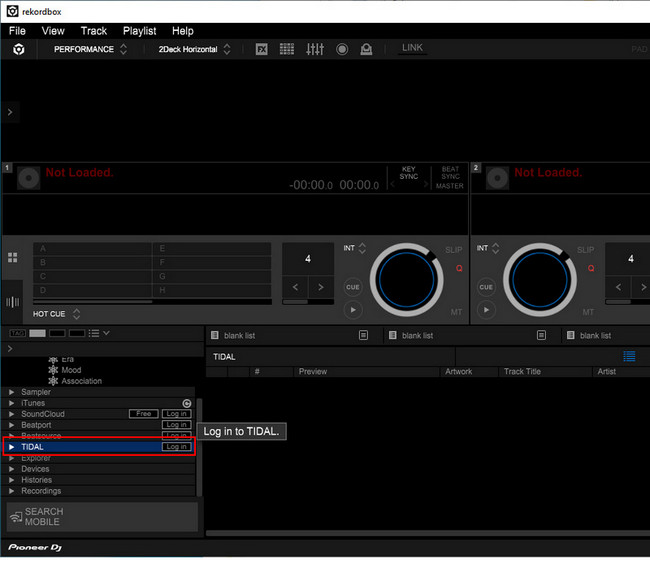This screenshot has width=650, height=564.
Task: Open the Playlist menu
Action: [x=139, y=31]
